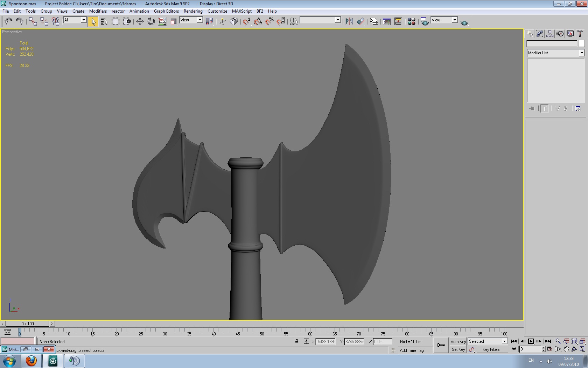Open the Render Scene dialog icon
Image resolution: width=588 pixels, height=368 pixels.
pos(425,22)
